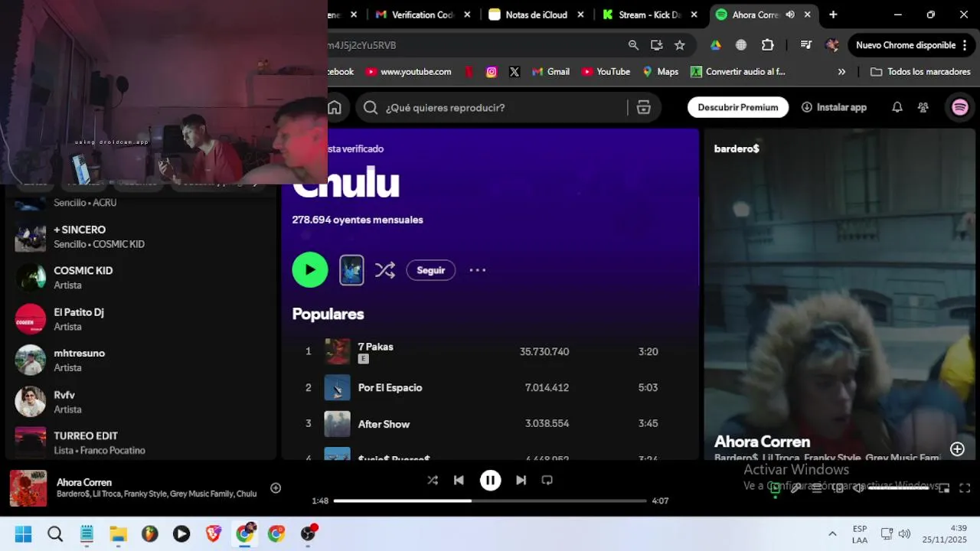Bookmark this page with star icon
980x551 pixels.
[x=679, y=45]
